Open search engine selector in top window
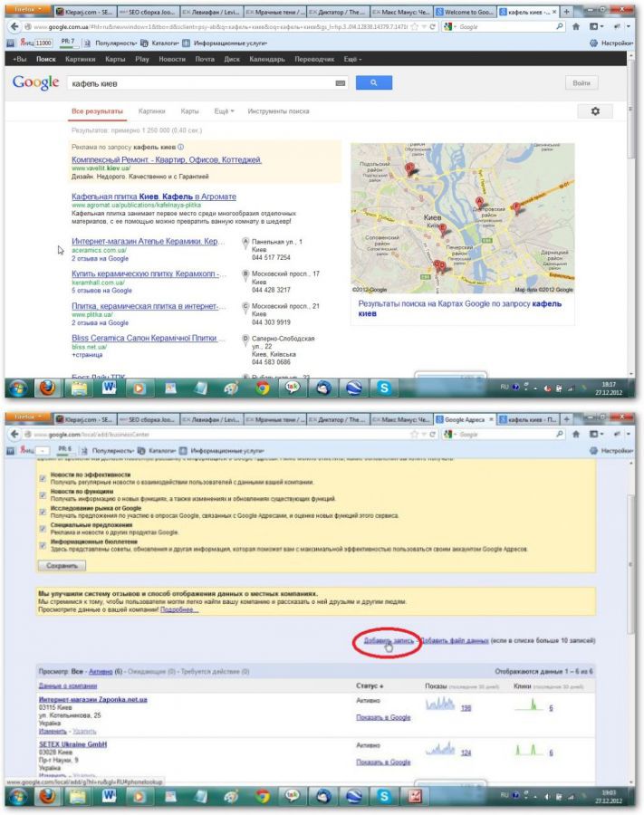The width and height of the screenshot is (644, 815). [x=450, y=26]
